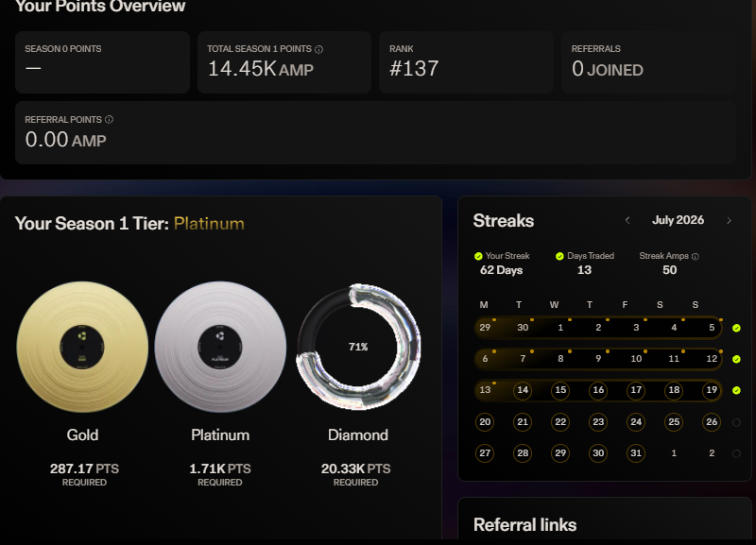756x545 pixels.
Task: Click the 0 JOINED referrals value
Action: [x=608, y=69]
